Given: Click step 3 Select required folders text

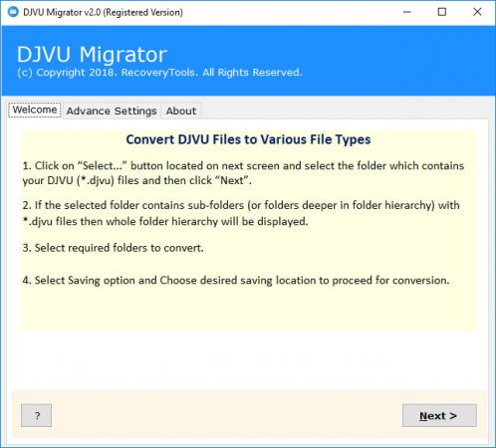Looking at the screenshot, I should point(113,248).
